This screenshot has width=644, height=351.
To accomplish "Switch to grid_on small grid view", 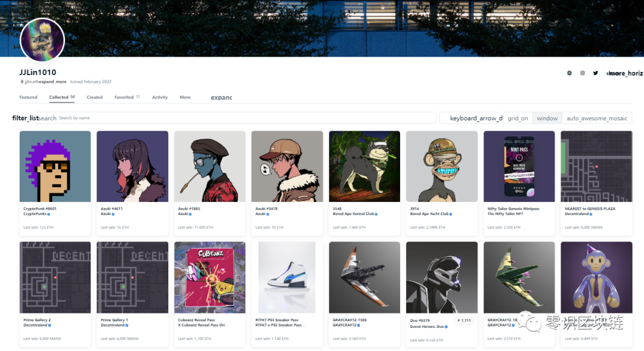I will click(x=518, y=118).
